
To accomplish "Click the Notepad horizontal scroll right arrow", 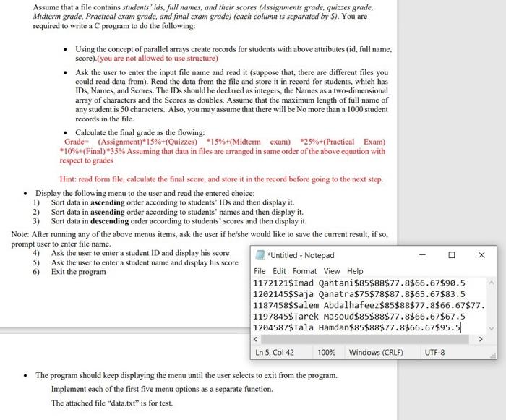I will [x=481, y=339].
